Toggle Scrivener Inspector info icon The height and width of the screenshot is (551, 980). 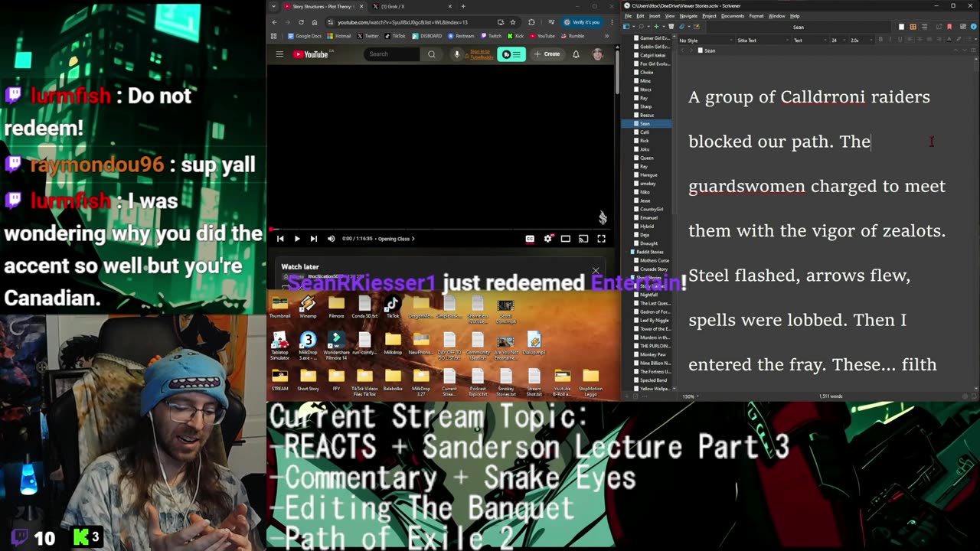(973, 27)
